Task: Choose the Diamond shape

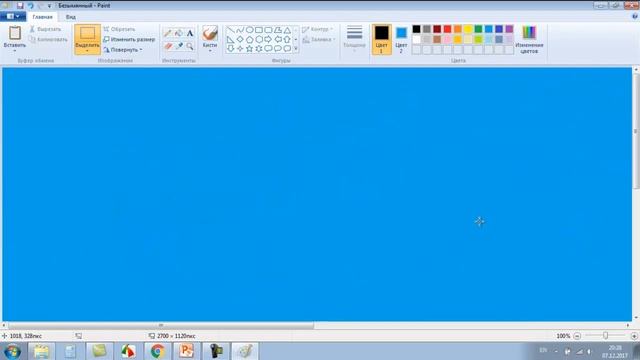Action: pyautogui.click(x=240, y=40)
